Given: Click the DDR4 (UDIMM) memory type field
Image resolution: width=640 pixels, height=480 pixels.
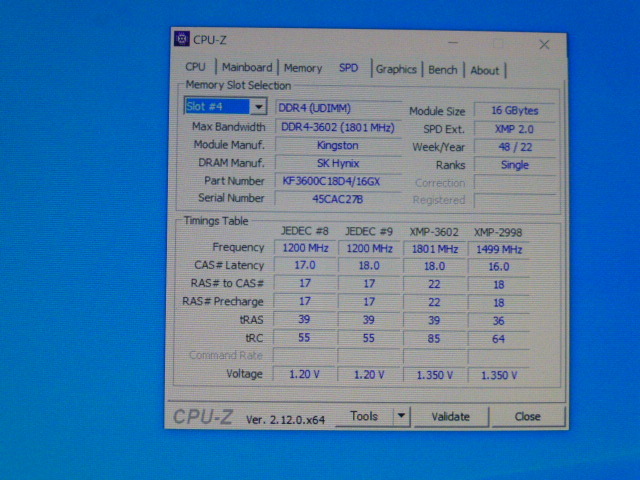Looking at the screenshot, I should (338, 108).
